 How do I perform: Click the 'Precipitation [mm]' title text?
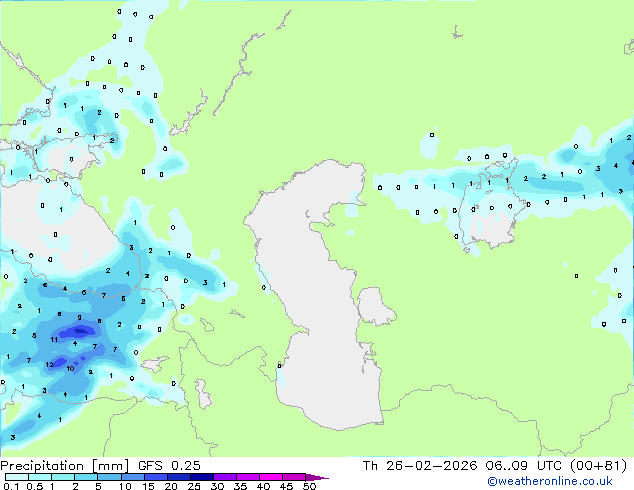coord(65,466)
